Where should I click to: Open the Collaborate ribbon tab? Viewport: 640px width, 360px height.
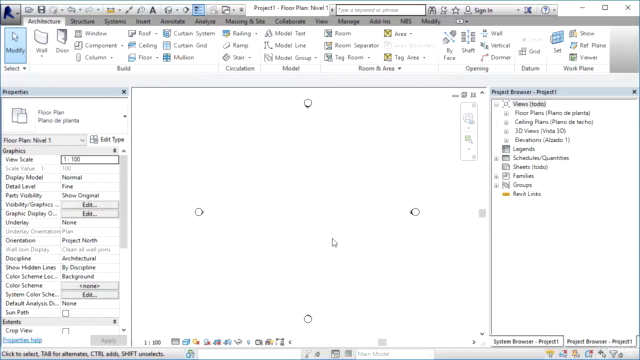point(290,21)
